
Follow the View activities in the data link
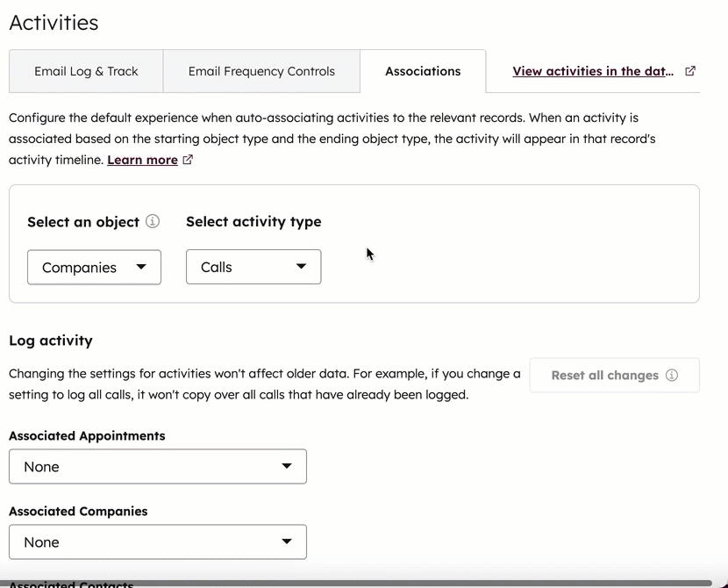(x=593, y=71)
